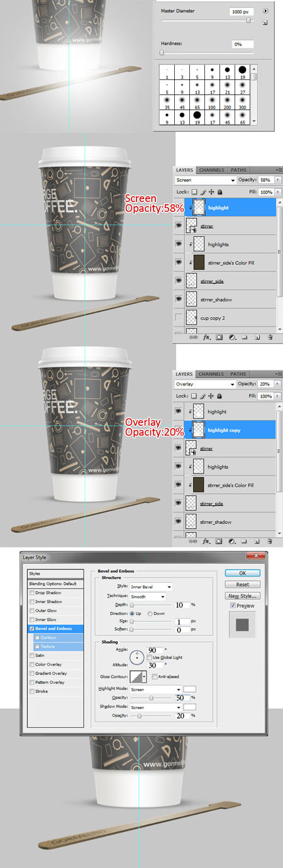Toggle lock position icon in Screen-mode Layers panel
283x868 pixels.
(x=211, y=192)
